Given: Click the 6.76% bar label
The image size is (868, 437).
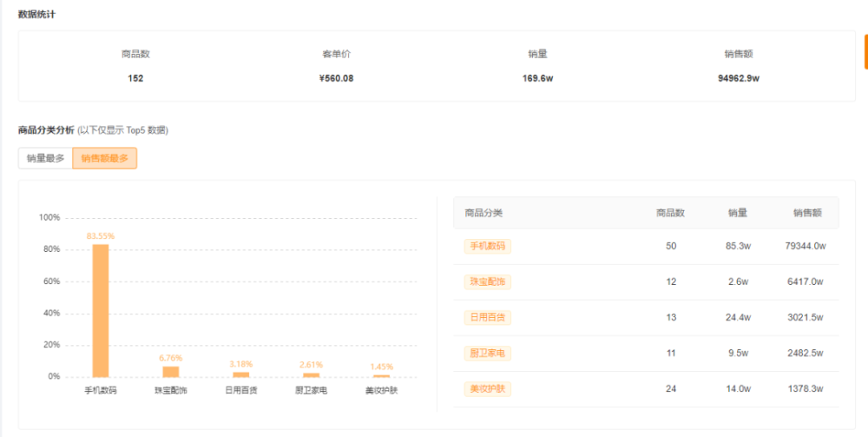Looking at the screenshot, I should tap(171, 358).
